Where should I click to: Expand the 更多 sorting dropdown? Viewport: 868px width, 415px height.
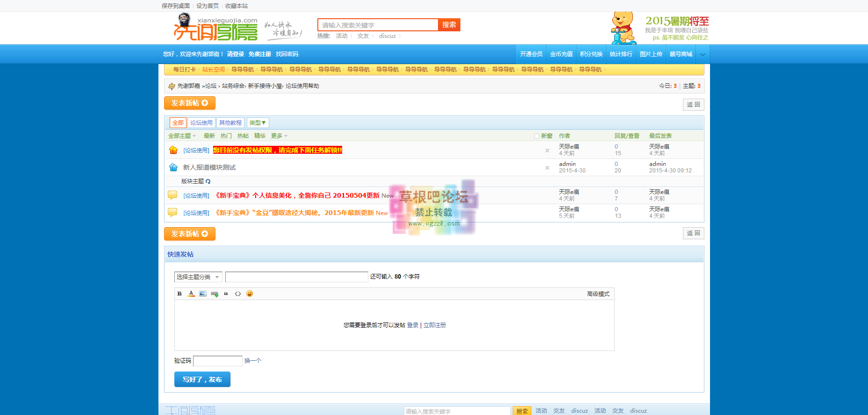279,136
